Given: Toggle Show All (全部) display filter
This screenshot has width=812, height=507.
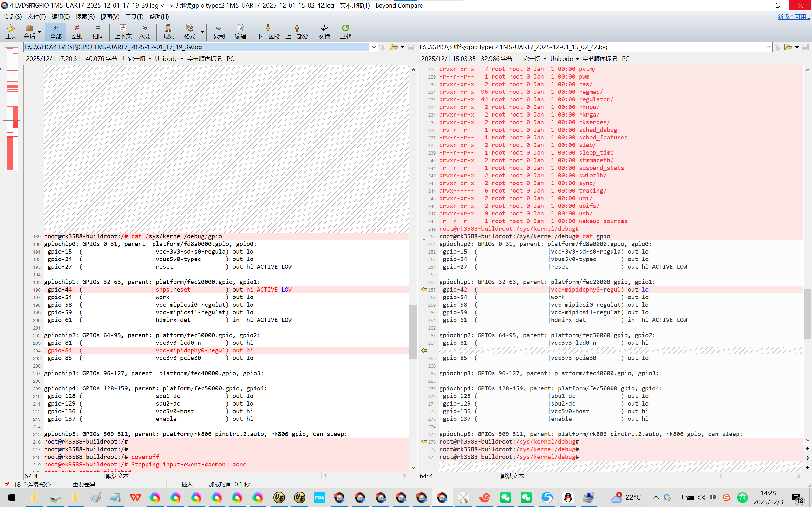Looking at the screenshot, I should click(56, 31).
